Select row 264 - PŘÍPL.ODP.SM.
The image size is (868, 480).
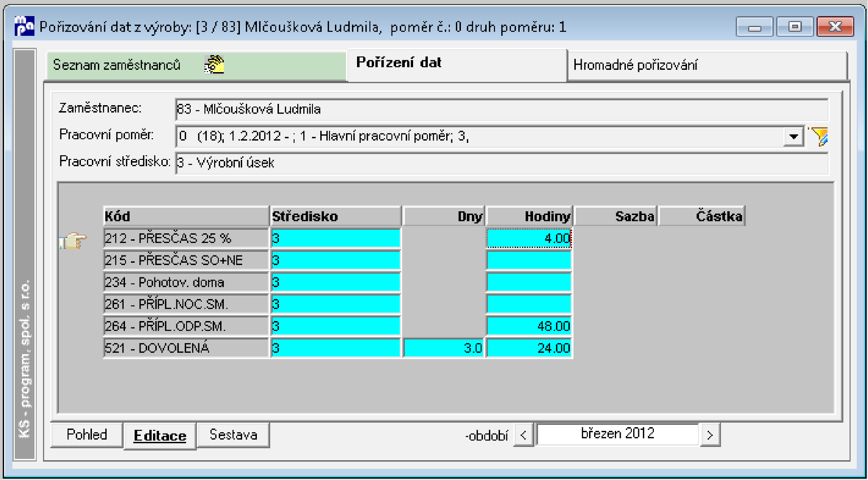(186, 326)
